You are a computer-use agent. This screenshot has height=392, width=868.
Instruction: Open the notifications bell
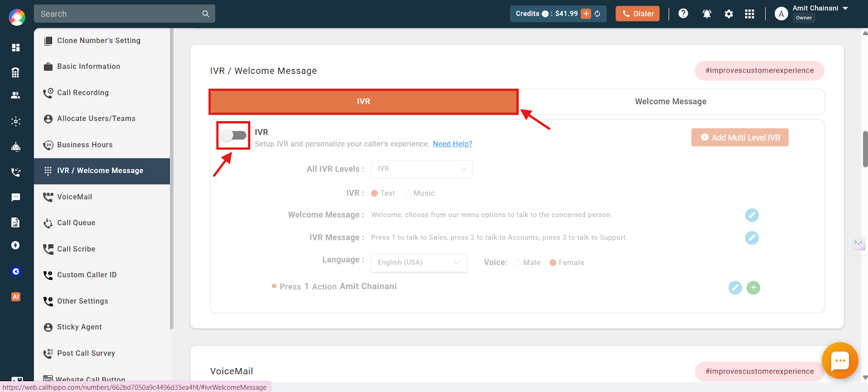click(x=707, y=14)
